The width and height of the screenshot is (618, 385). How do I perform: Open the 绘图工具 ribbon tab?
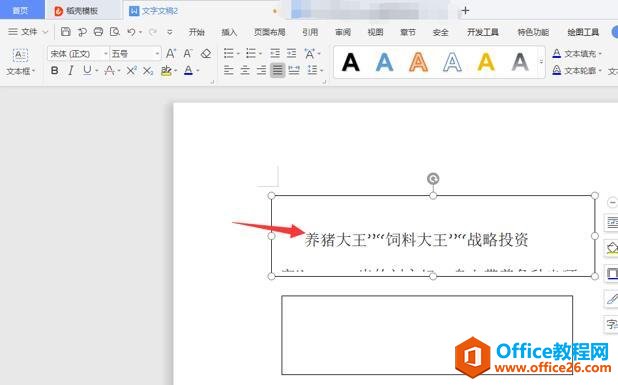[x=583, y=32]
